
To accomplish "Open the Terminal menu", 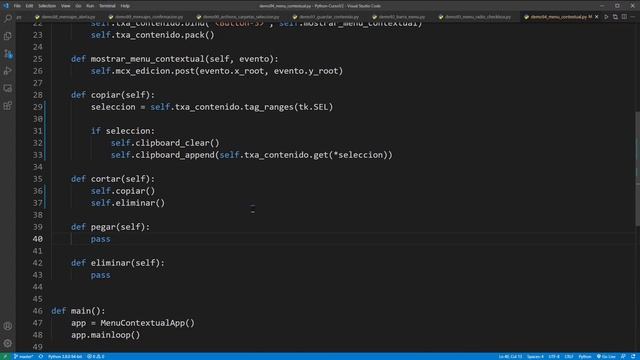I will [x=107, y=6].
